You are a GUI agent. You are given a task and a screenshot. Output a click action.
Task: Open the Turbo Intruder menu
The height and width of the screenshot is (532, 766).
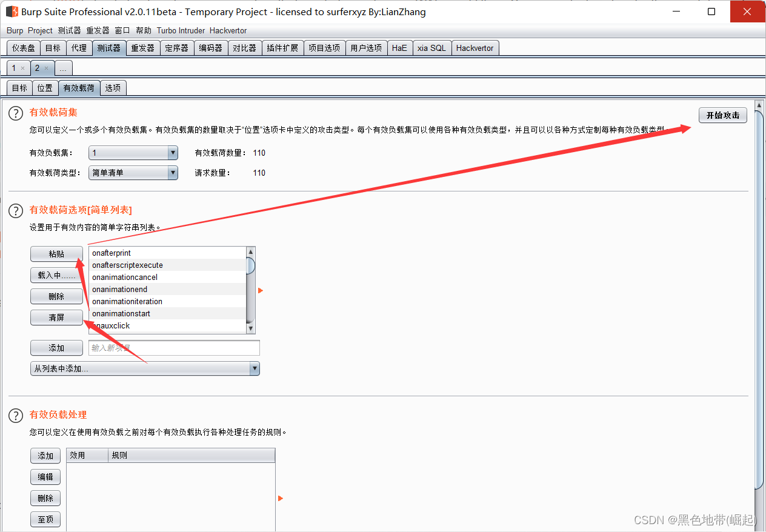tap(180, 30)
